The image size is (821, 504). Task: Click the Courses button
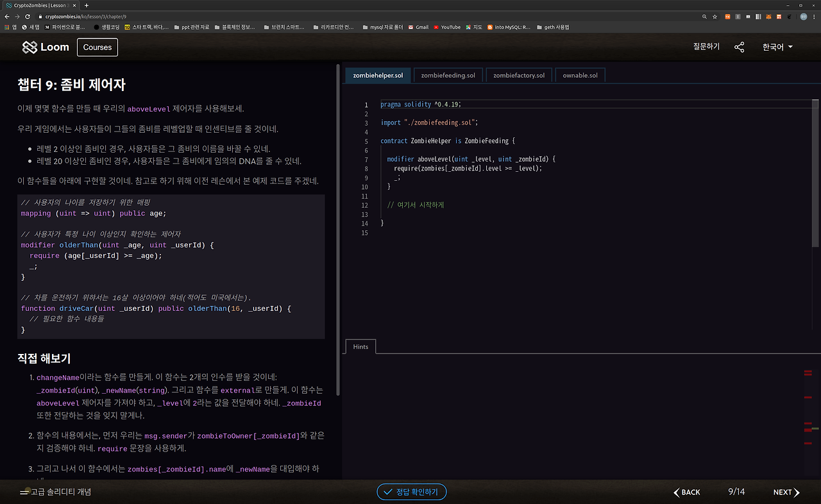point(97,47)
